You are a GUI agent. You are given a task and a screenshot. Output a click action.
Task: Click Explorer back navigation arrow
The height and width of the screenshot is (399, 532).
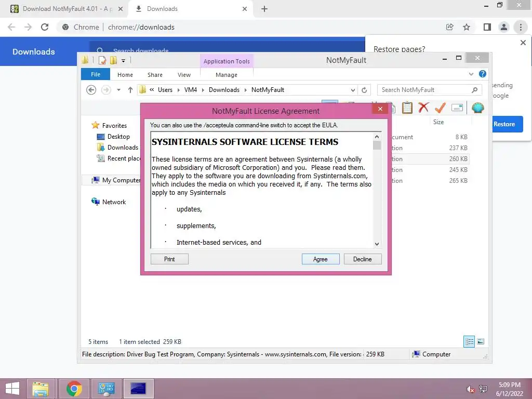pos(91,90)
